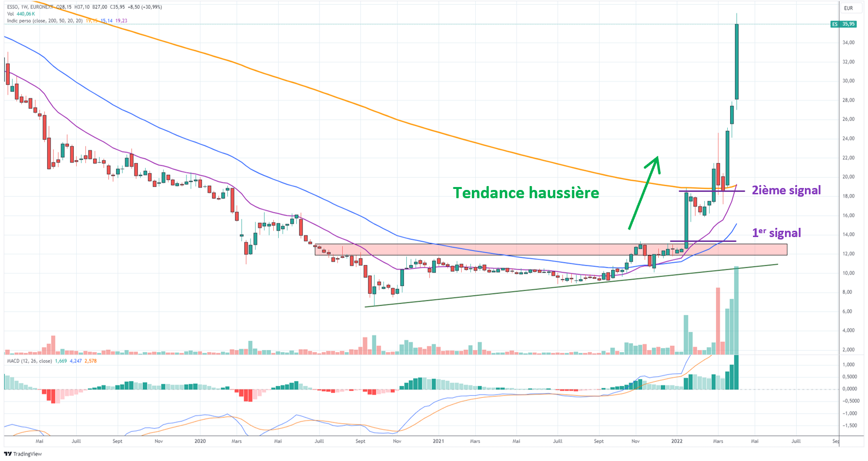Image resolution: width=868 pixels, height=461 pixels.
Task: Click the +8,50 (+30,99%) change value
Action: [145, 7]
